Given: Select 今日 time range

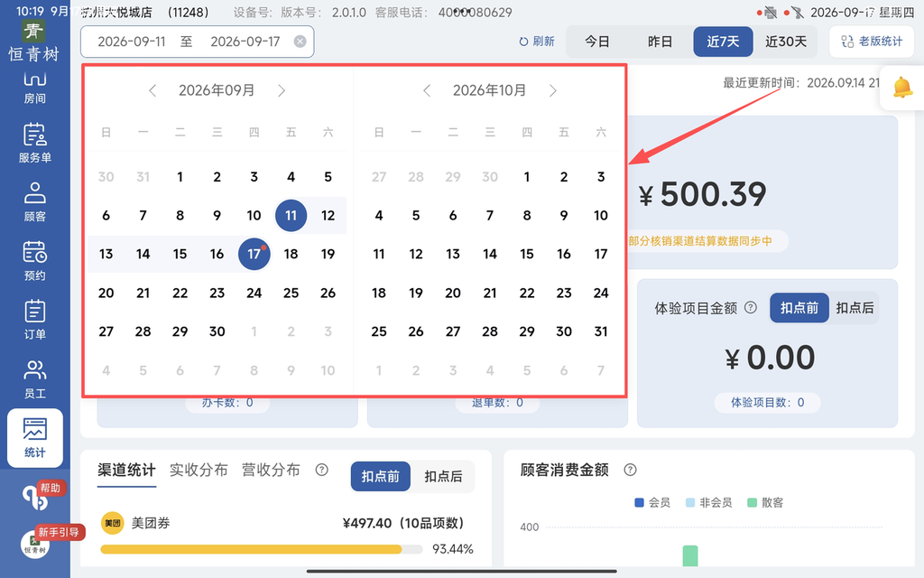Looking at the screenshot, I should 596,42.
